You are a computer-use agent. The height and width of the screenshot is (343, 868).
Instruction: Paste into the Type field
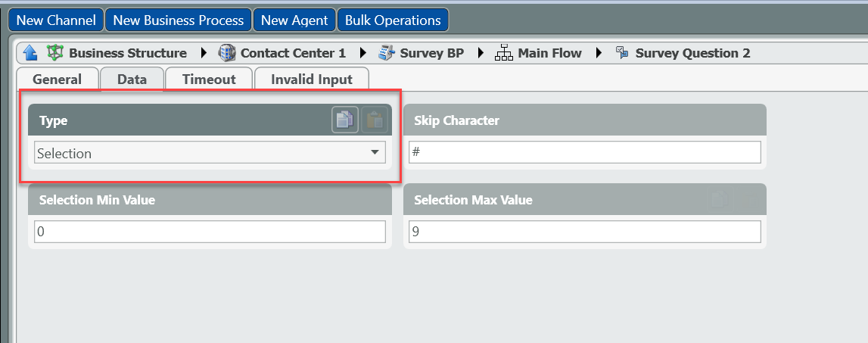[374, 120]
